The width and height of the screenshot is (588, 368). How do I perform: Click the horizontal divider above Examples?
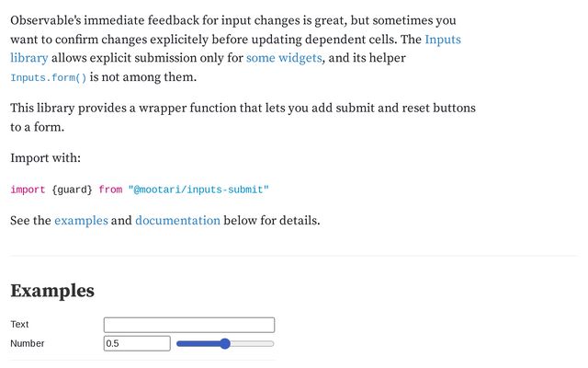[293, 256]
